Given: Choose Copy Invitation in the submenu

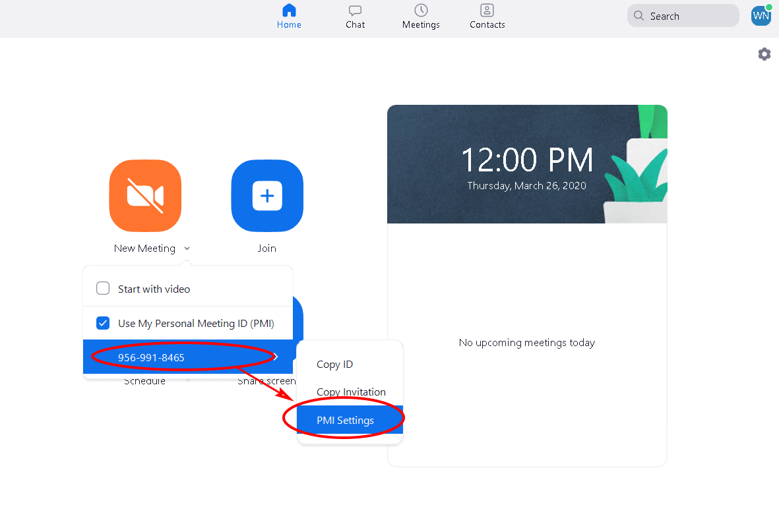Looking at the screenshot, I should [x=351, y=392].
